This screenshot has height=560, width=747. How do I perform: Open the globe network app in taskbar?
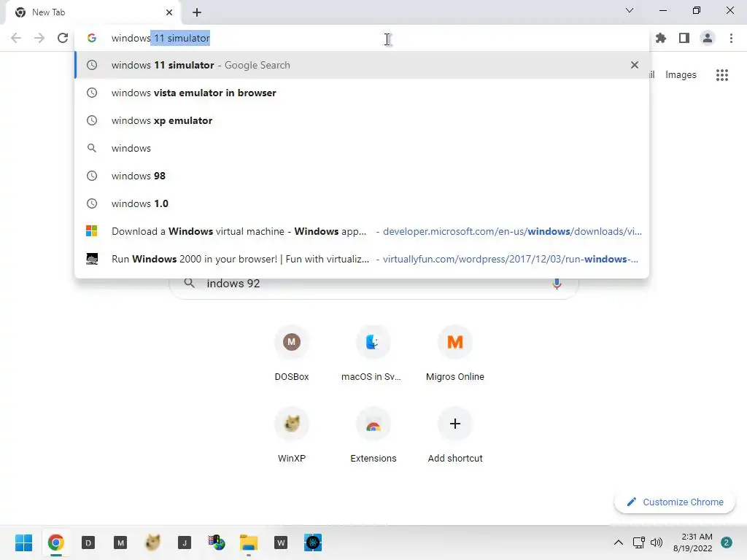point(216,542)
